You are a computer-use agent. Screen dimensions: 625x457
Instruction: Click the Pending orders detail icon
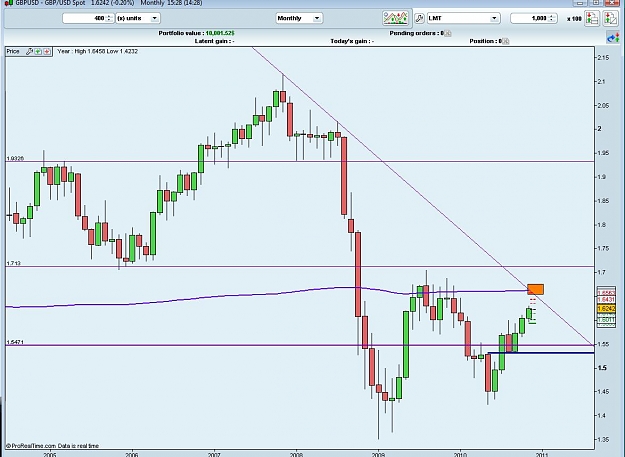coord(448,33)
